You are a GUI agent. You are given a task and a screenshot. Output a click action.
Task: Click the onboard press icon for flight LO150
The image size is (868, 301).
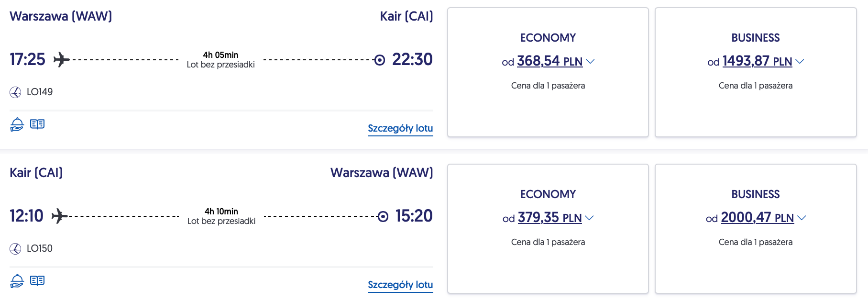(x=37, y=281)
